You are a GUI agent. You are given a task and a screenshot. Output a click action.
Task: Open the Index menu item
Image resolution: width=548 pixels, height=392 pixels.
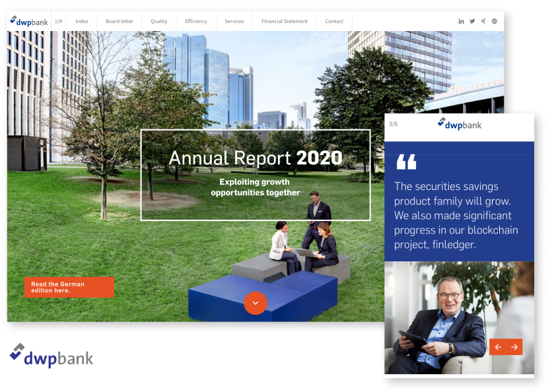(x=82, y=21)
